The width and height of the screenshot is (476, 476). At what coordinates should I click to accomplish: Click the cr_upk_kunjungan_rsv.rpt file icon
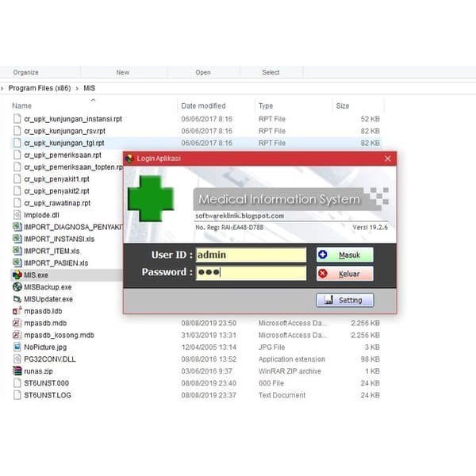point(17,131)
